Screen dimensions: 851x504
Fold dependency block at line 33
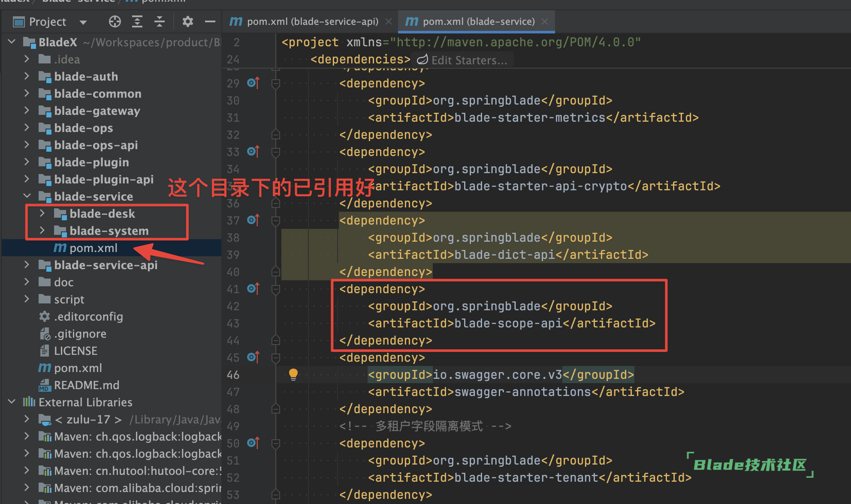point(276,152)
